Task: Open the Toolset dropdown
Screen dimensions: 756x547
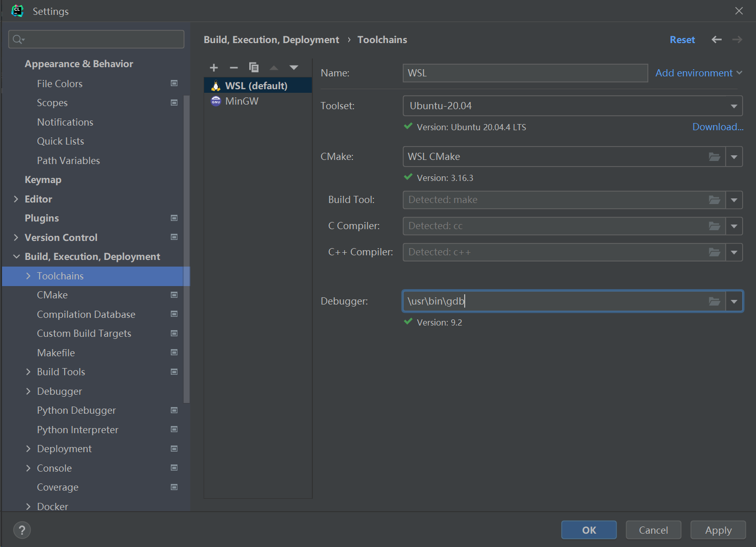Action: pyautogui.click(x=572, y=106)
